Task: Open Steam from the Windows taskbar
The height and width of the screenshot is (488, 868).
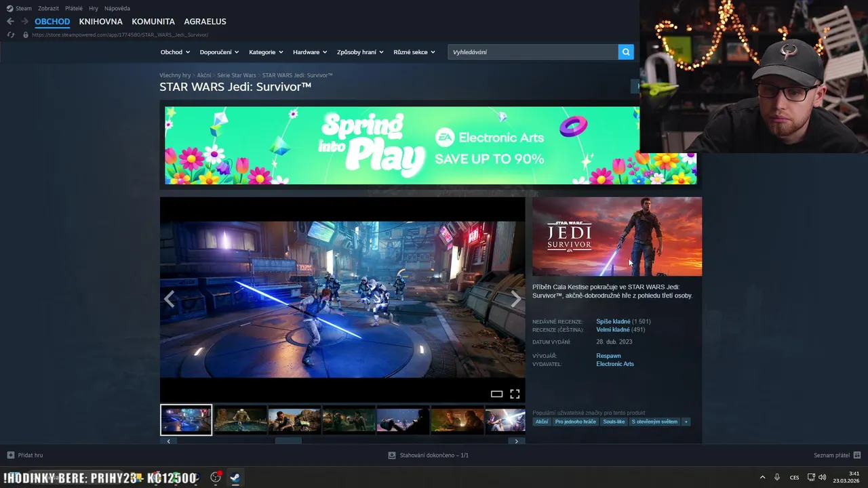Action: [x=235, y=477]
